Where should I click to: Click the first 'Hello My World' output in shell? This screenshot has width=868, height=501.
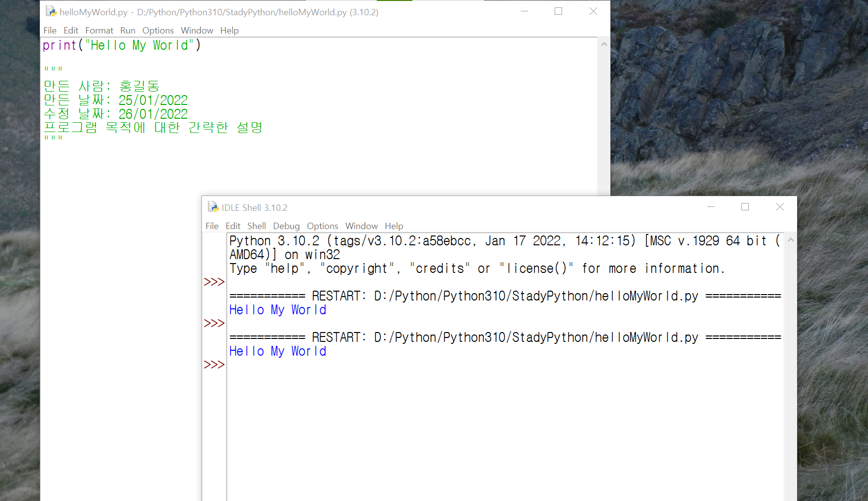278,310
